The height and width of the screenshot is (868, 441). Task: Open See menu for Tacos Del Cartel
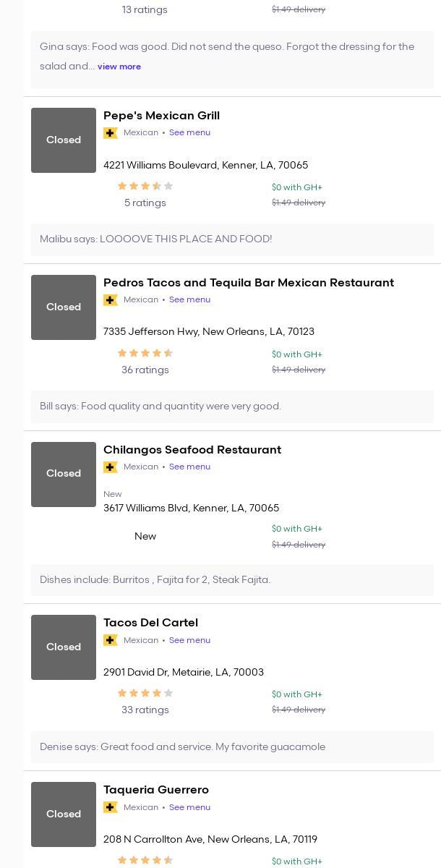tap(189, 640)
